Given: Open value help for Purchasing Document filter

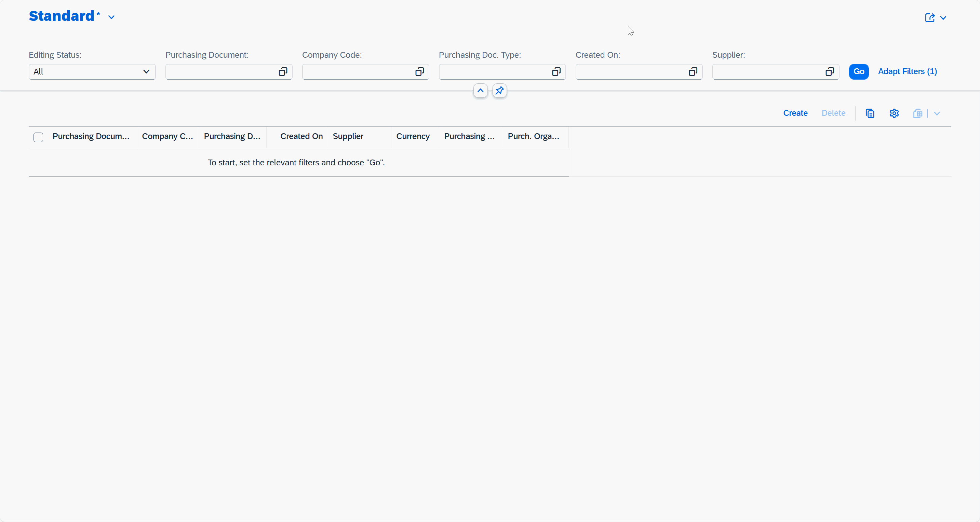Looking at the screenshot, I should tap(283, 72).
